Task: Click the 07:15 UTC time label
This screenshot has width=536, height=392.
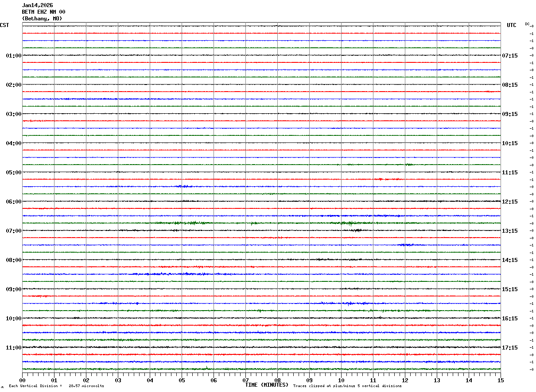Action: (x=509, y=56)
